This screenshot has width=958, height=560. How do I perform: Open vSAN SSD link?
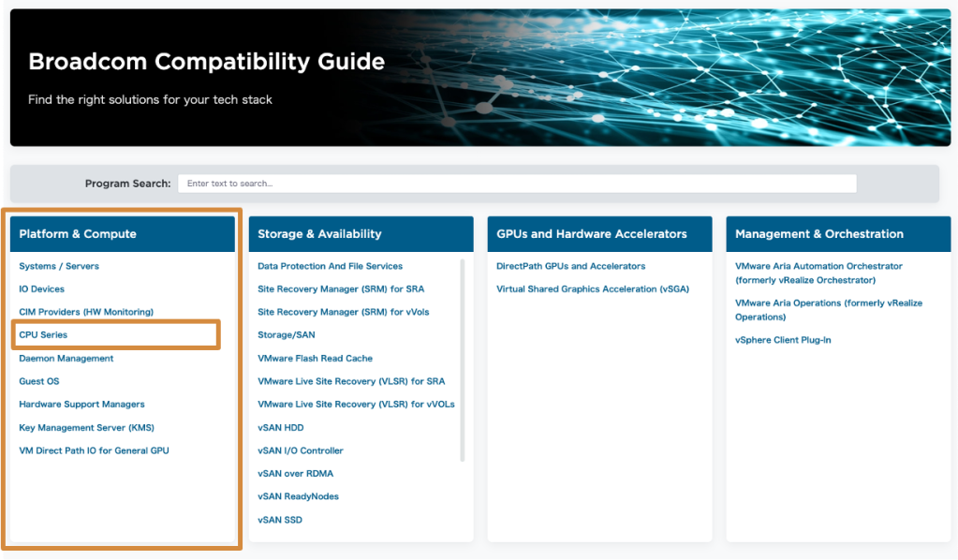[x=280, y=520]
